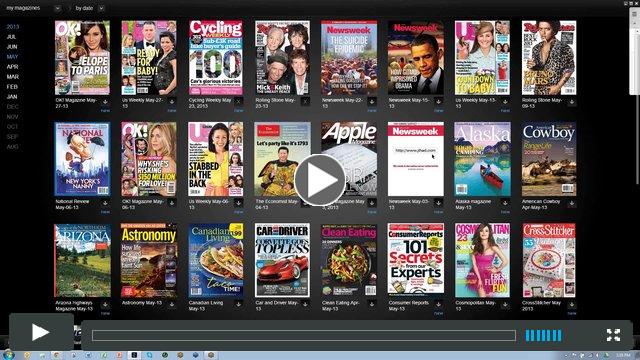This screenshot has height=360, width=640.
Task: Download Apple Magazine May 3 issue
Action: [x=372, y=203]
